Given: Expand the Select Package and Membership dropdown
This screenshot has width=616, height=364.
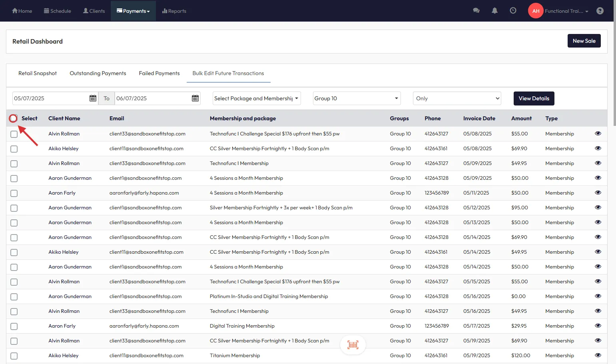Looking at the screenshot, I should [x=256, y=98].
